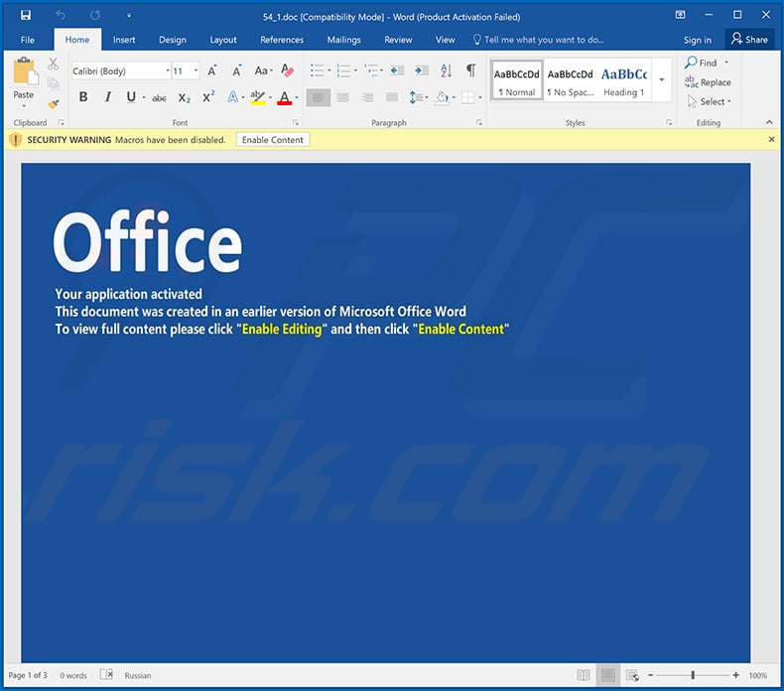Click the Sort A-Z icon
This screenshot has height=691, width=784.
coord(446,70)
